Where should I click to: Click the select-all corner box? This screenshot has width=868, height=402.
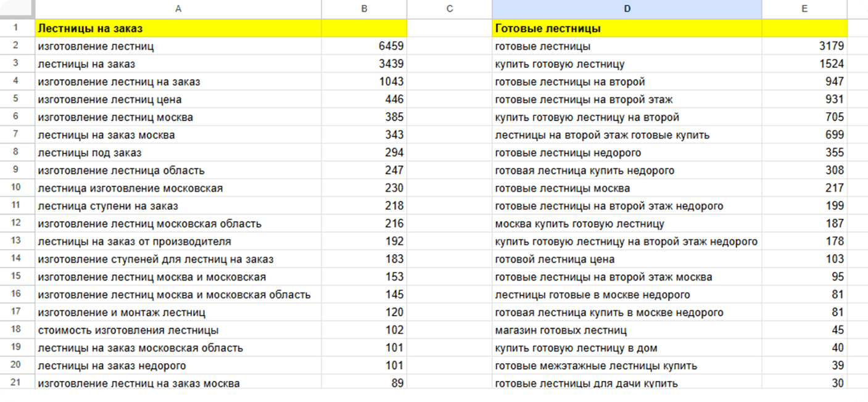click(17, 9)
